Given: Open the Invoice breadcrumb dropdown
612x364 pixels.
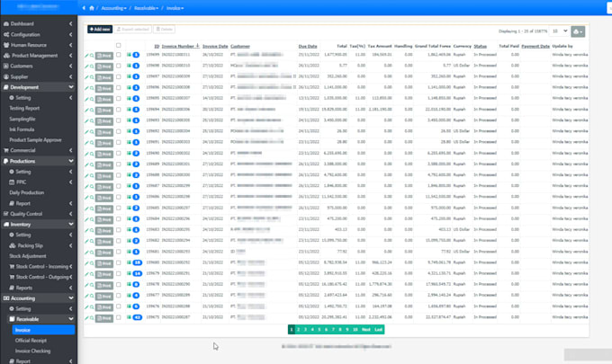Looking at the screenshot, I should point(175,8).
